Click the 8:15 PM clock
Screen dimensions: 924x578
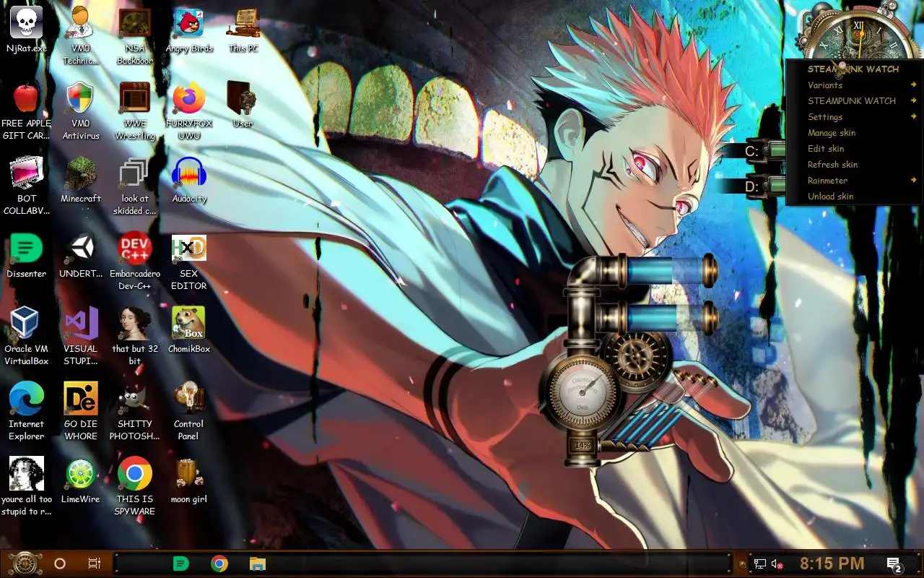(832, 564)
